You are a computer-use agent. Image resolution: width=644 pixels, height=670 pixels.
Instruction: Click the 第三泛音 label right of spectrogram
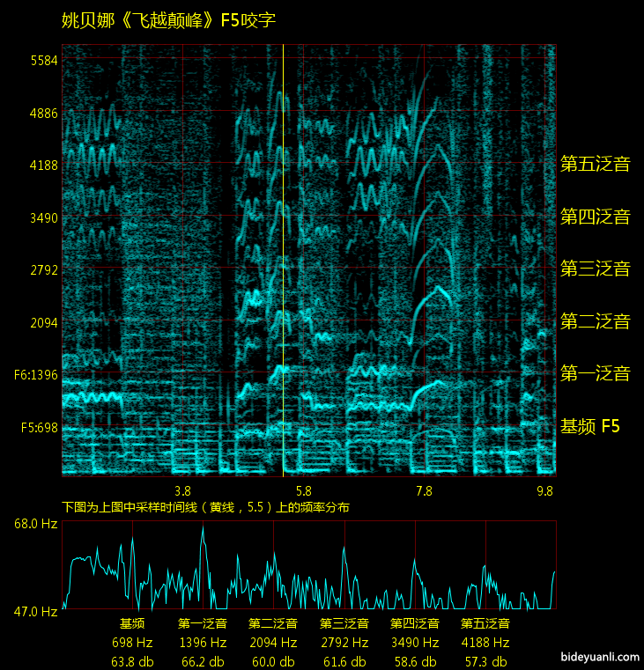596,269
